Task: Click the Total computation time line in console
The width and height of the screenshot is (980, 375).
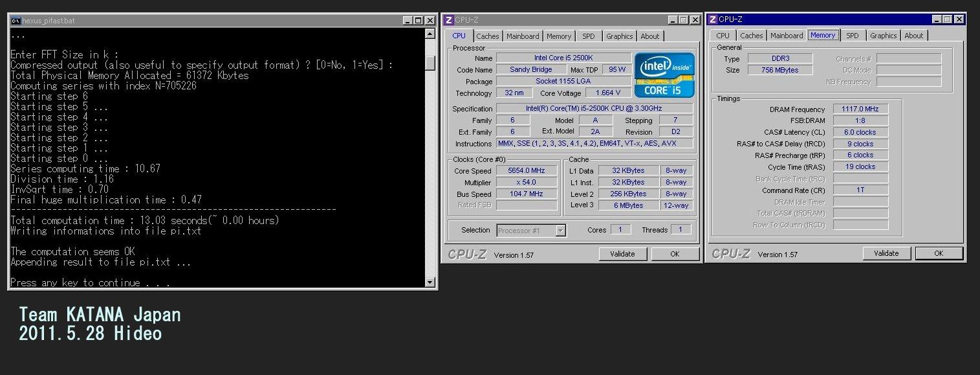Action: 145,221
